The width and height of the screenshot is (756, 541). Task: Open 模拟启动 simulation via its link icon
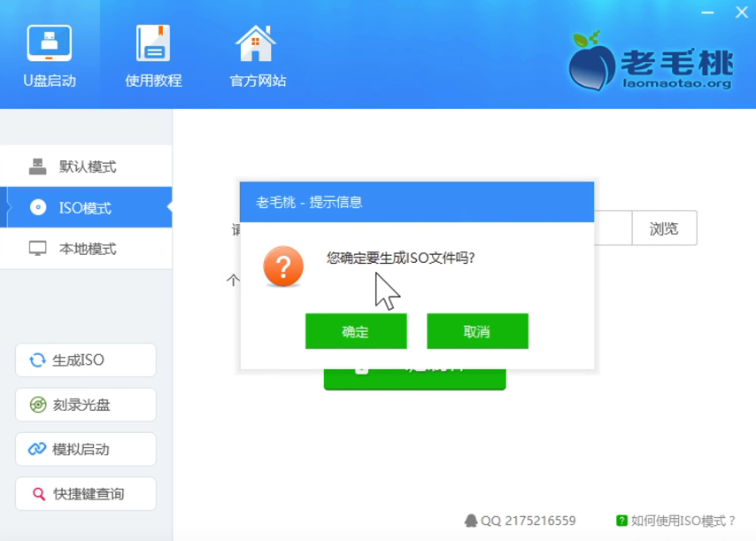(x=37, y=449)
